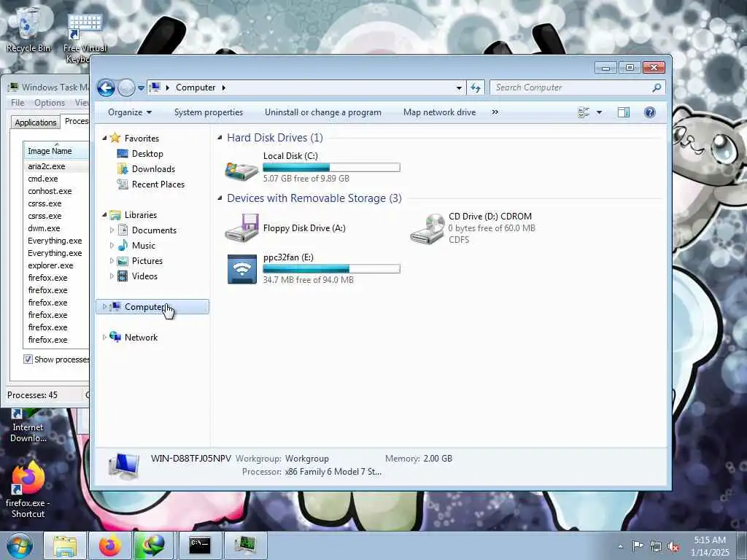The height and width of the screenshot is (560, 747).
Task: Click the computer icon in details pane
Action: click(x=124, y=466)
